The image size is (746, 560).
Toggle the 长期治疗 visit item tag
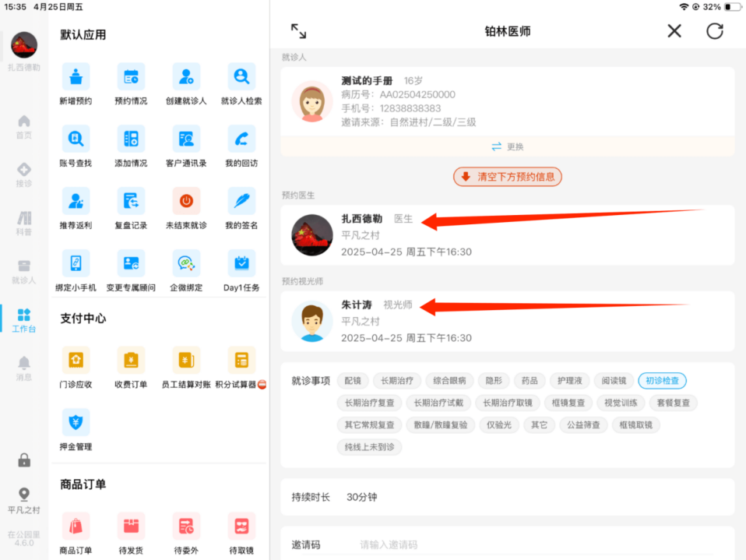pyautogui.click(x=397, y=381)
